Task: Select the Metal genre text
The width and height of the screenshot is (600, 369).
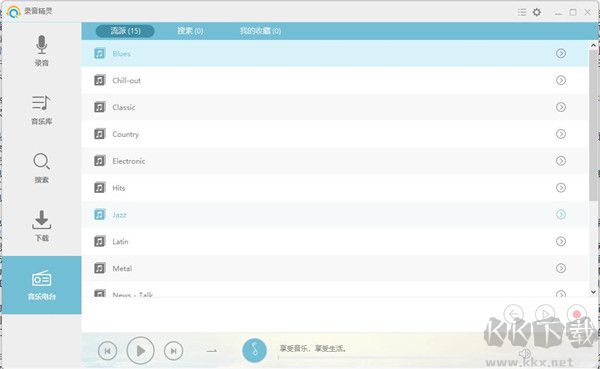Action: pos(122,268)
